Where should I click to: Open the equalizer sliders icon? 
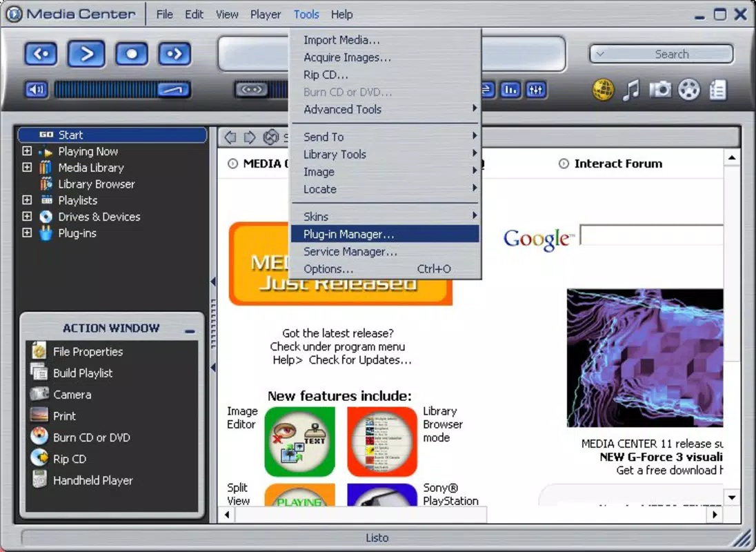[536, 90]
